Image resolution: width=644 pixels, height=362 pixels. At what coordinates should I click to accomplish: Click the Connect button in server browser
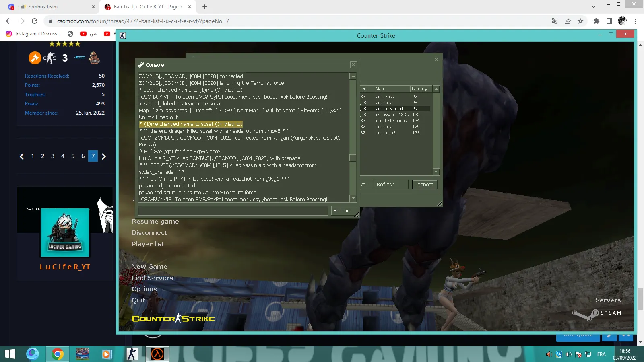[425, 185]
